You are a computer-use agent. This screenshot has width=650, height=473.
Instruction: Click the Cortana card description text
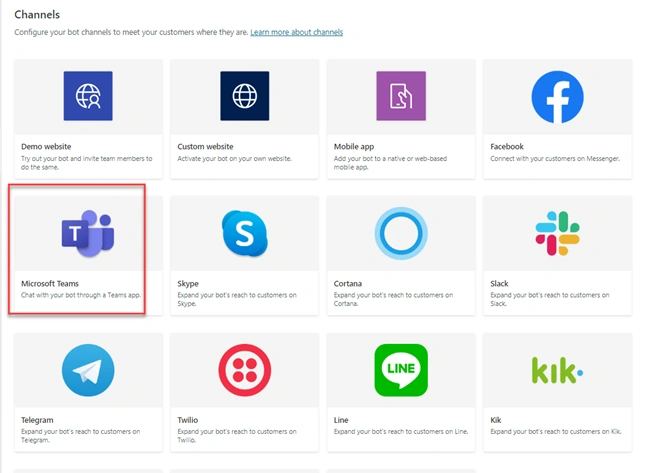pyautogui.click(x=393, y=299)
